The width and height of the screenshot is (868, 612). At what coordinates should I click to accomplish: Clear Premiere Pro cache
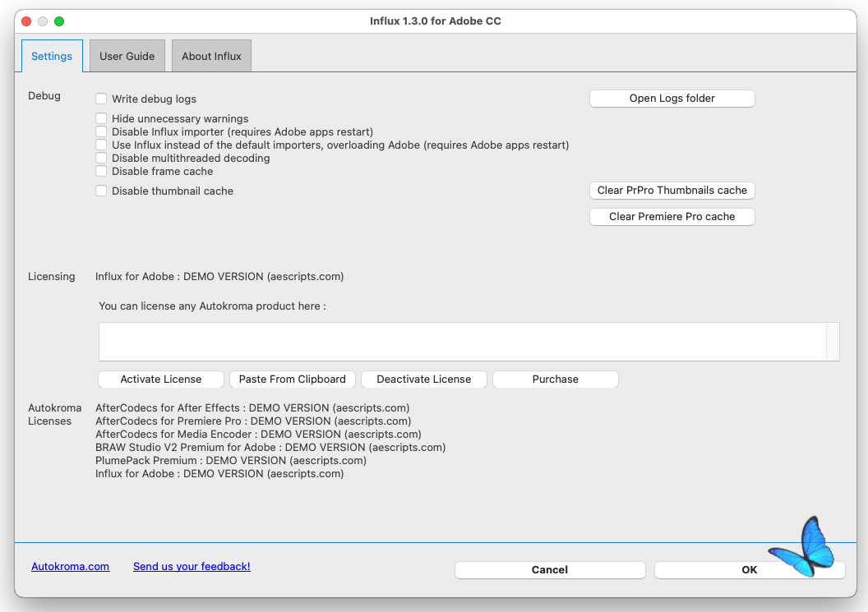[672, 217]
